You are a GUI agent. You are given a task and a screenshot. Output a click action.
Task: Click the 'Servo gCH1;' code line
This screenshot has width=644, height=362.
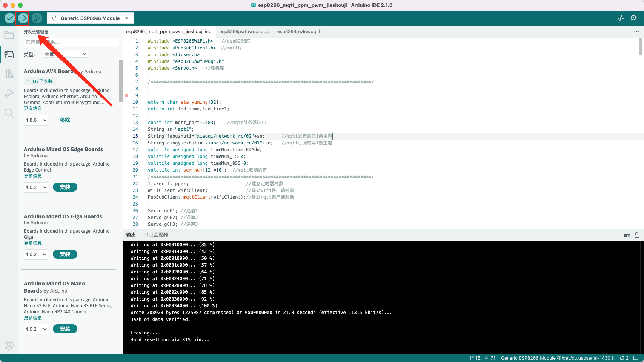point(163,211)
